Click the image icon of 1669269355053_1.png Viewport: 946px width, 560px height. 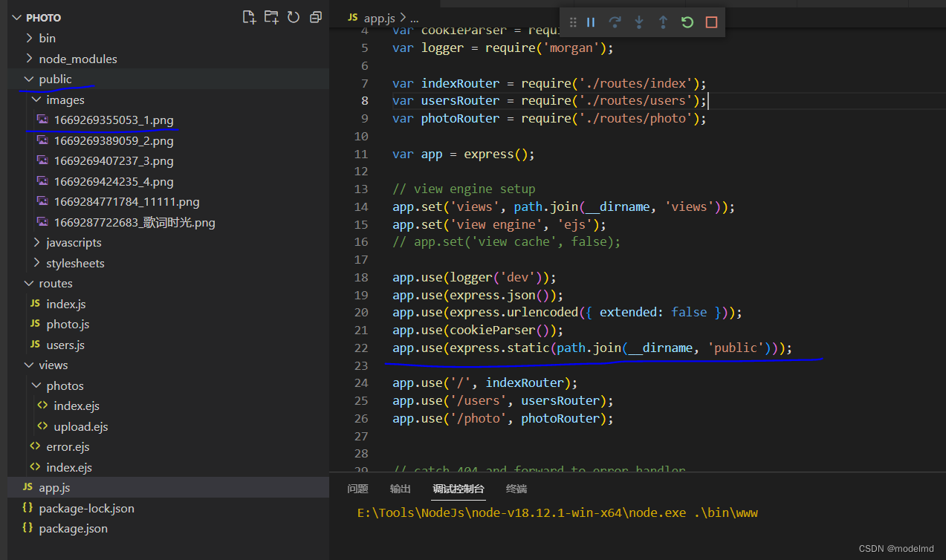(42, 120)
